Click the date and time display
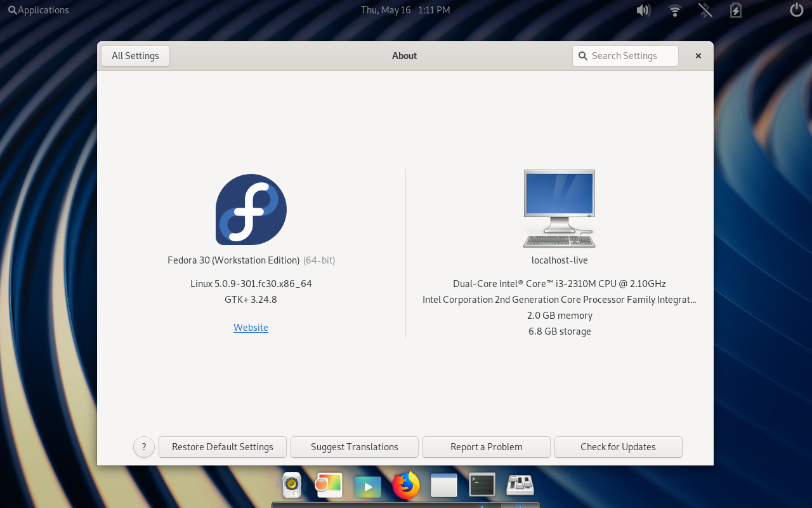This screenshot has width=812, height=508. coord(405,10)
